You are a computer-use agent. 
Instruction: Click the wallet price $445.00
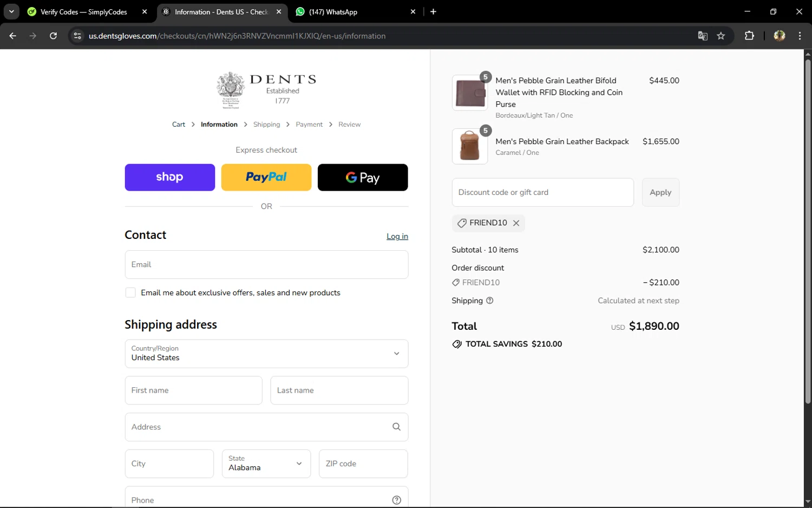pyautogui.click(x=664, y=80)
